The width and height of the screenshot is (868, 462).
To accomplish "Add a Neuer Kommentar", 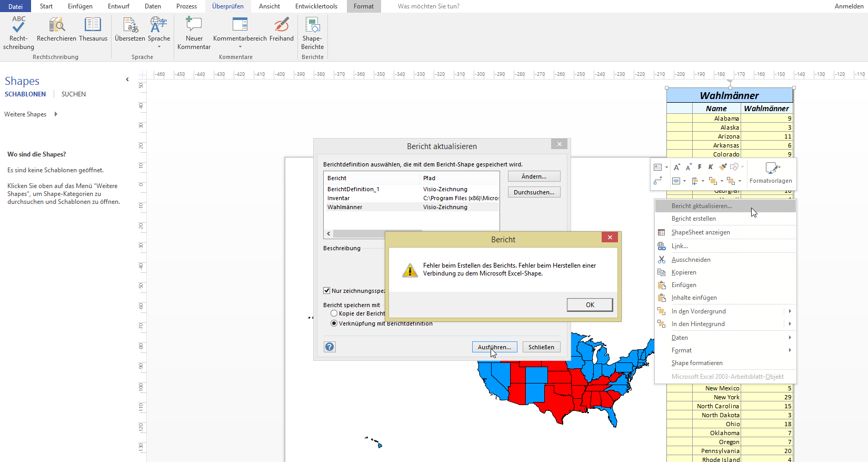I will 194,26.
